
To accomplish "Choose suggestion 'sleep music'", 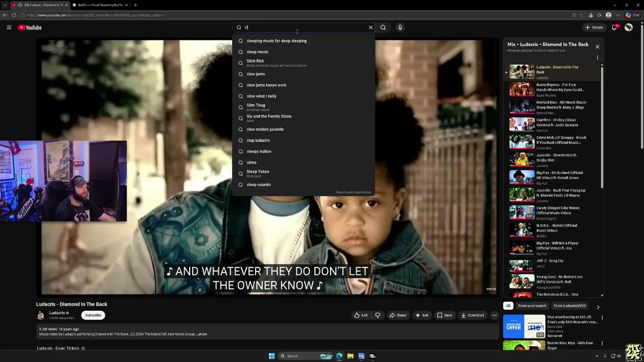I will (303, 52).
